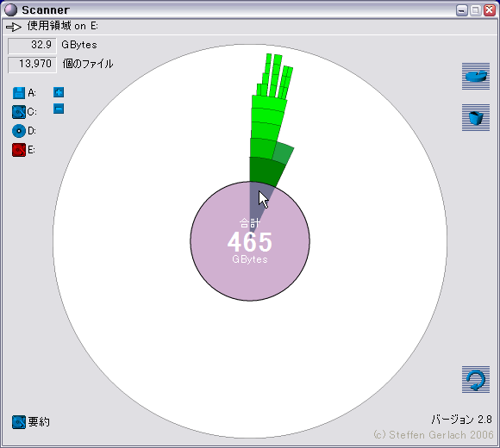
Task: Select the teal side folder segment
Action: pos(283,153)
